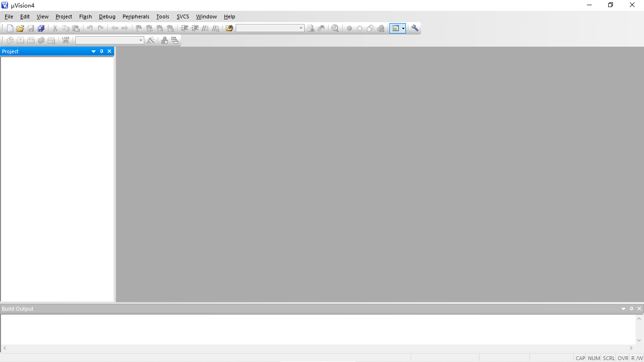Viewport: 644px width, 362px height.
Task: Toggle auto-hide pin on Project panel
Action: 101,51
